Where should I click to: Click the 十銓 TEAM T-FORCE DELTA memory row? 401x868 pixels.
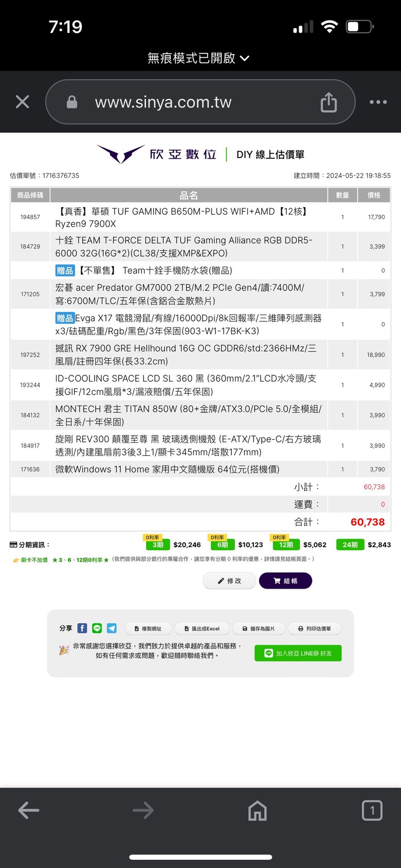[x=200, y=246]
